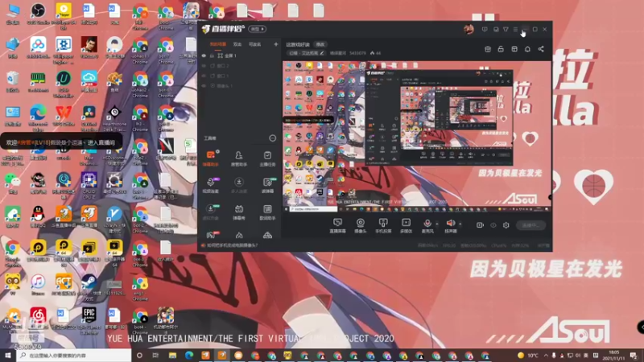
Task: Click the 修改 edit title button
Action: click(x=320, y=44)
